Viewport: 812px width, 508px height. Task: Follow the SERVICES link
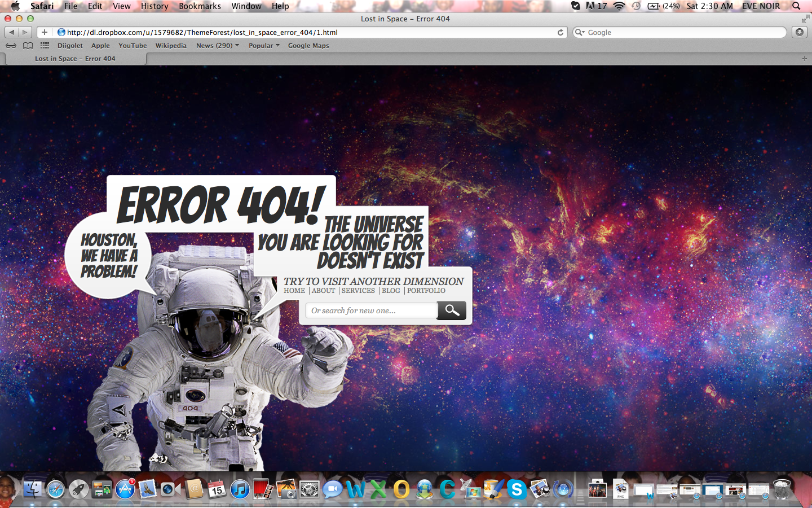click(358, 291)
